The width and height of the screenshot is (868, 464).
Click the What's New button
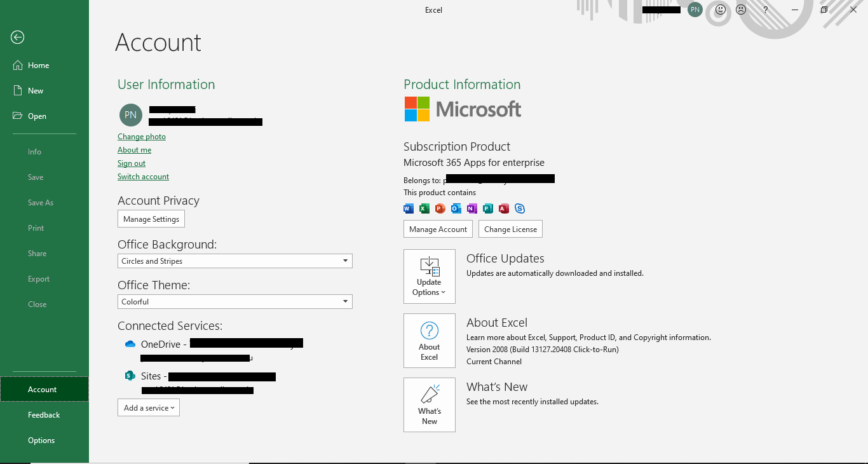tap(430, 405)
